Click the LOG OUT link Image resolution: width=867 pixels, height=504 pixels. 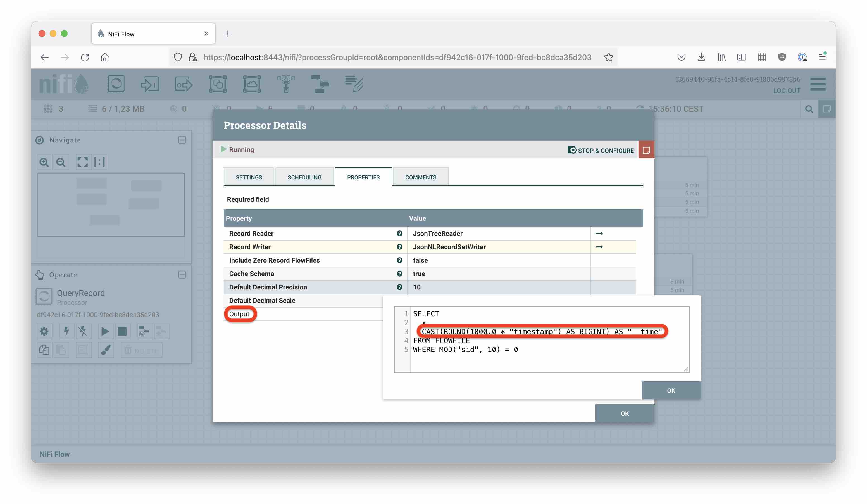pos(786,91)
